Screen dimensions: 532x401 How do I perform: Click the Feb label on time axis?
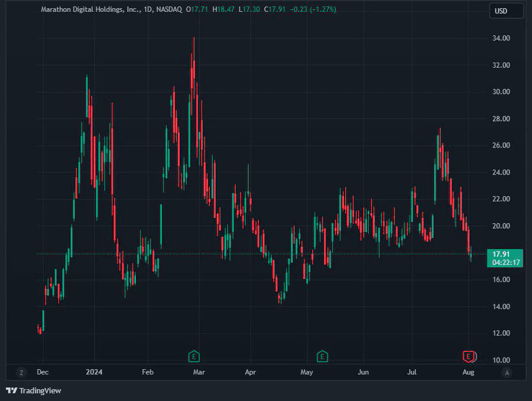click(148, 372)
